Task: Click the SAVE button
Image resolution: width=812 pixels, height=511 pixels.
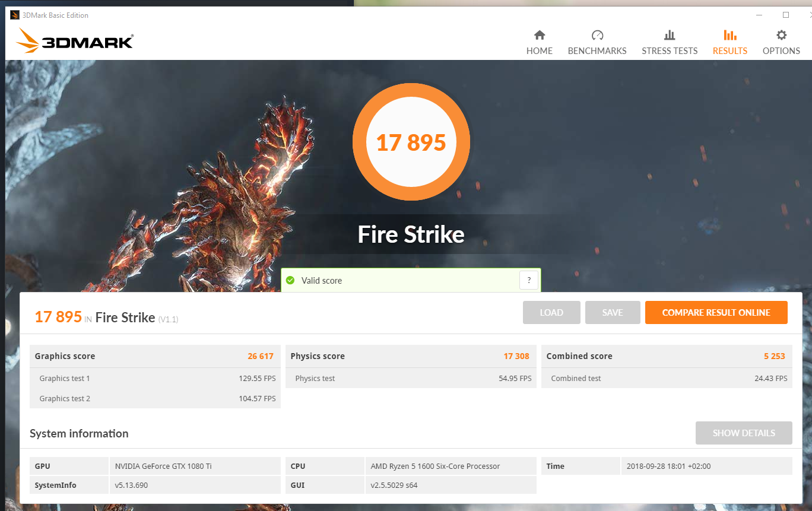Action: [613, 313]
